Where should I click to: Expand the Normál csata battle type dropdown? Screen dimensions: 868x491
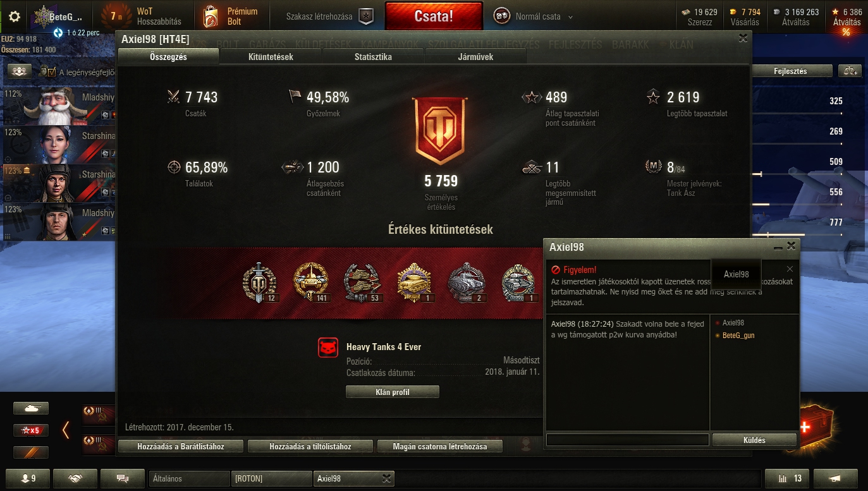click(x=570, y=17)
